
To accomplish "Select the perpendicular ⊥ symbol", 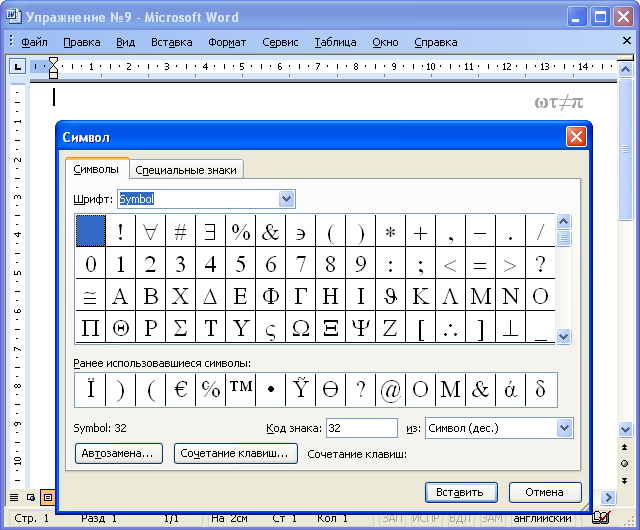I will click(510, 327).
